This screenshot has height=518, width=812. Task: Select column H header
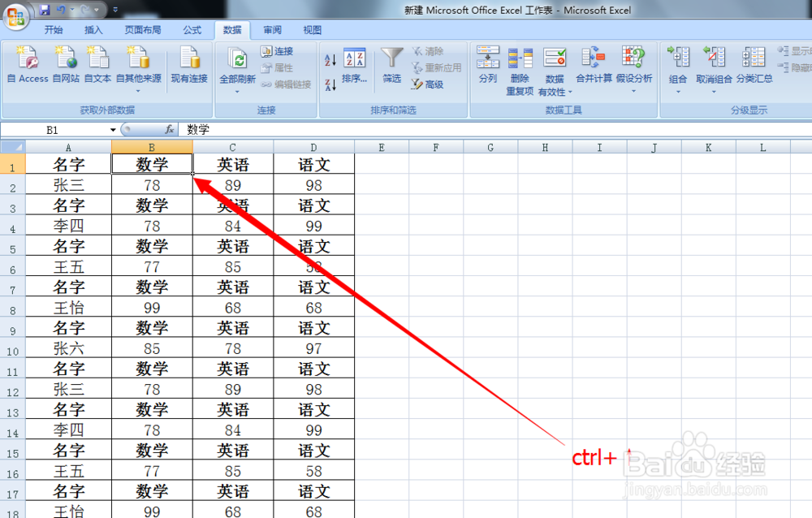click(x=546, y=148)
